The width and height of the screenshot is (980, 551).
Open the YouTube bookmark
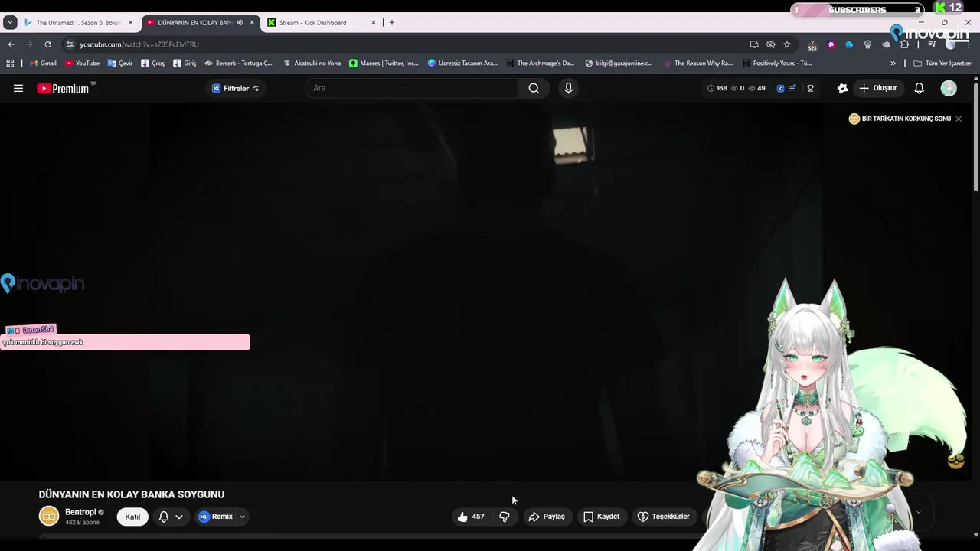[82, 64]
